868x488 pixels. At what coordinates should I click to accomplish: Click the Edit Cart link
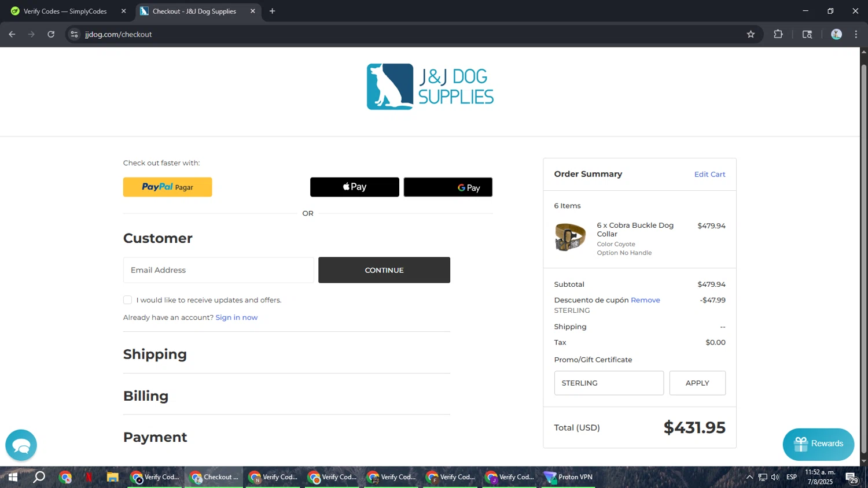point(709,174)
